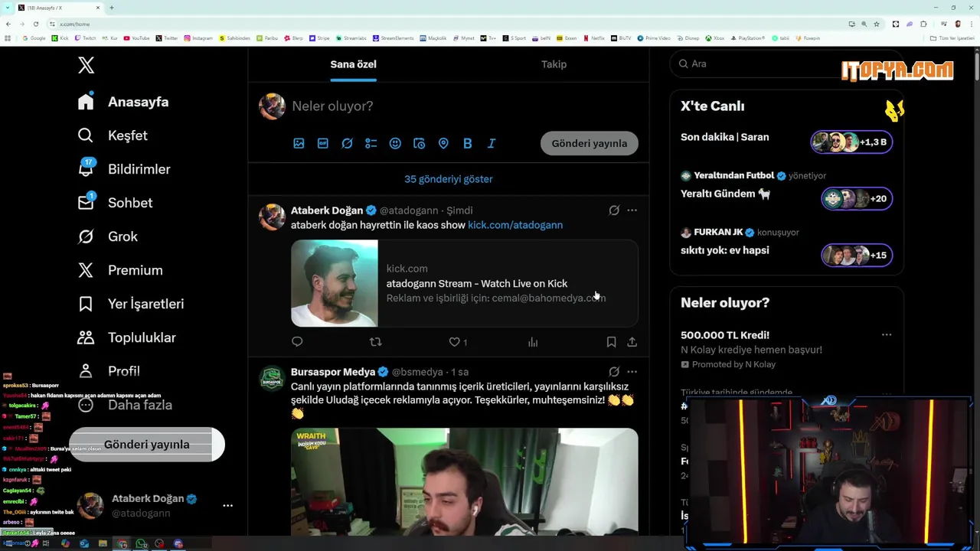Add a GIF to the post

pos(323,143)
